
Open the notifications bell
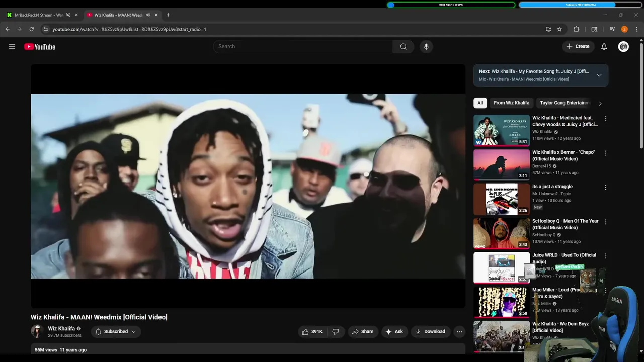tap(604, 46)
